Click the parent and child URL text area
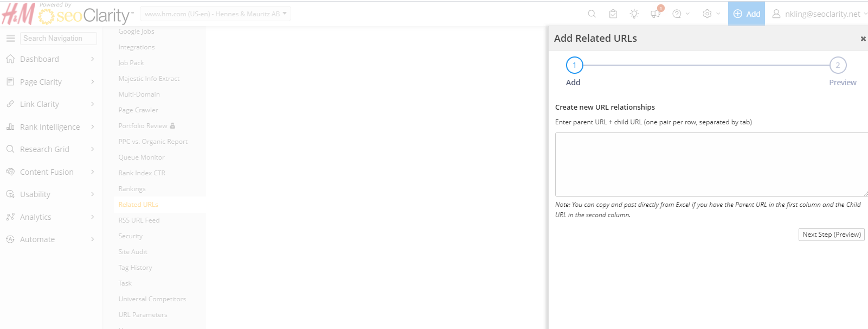868x329 pixels. pyautogui.click(x=710, y=164)
